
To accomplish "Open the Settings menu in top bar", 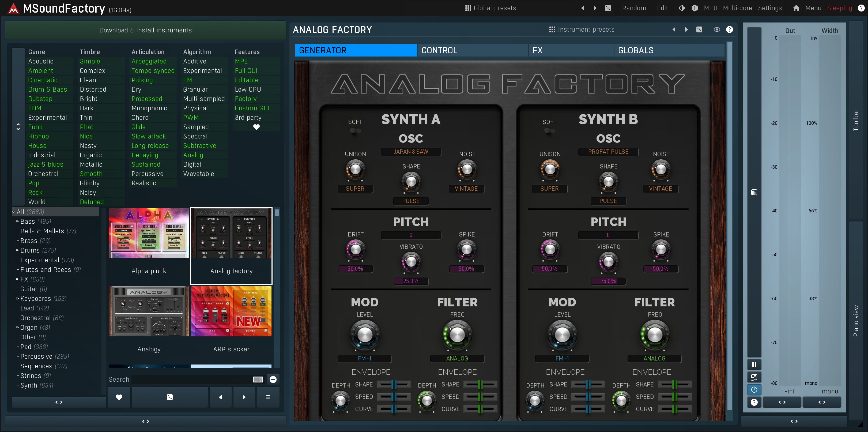I will point(770,8).
